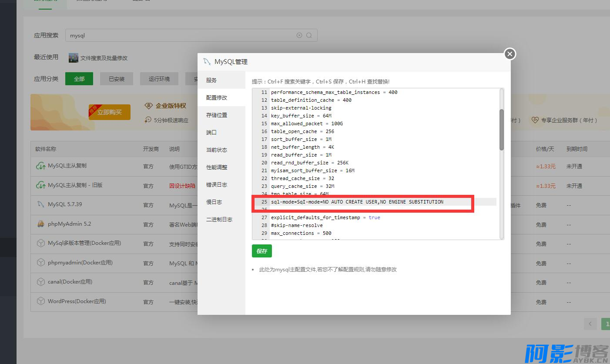The width and height of the screenshot is (610, 364).
Task: Click the magnifier search icon in search box
Action: pyautogui.click(x=309, y=36)
